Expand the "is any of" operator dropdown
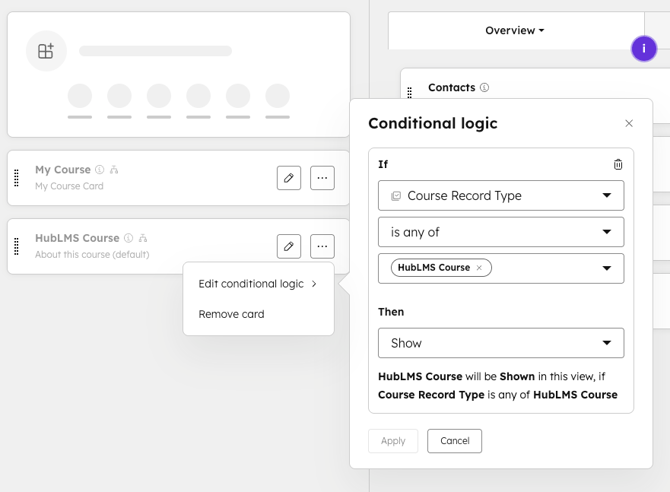The height and width of the screenshot is (492, 670). pos(501,232)
